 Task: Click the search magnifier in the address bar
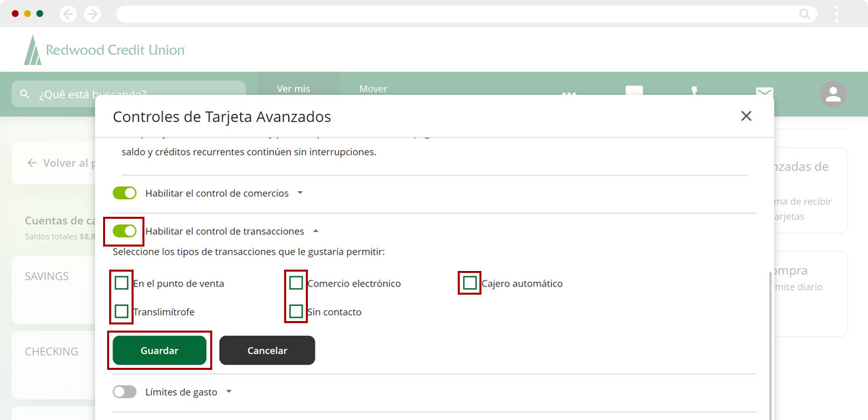[x=804, y=14]
